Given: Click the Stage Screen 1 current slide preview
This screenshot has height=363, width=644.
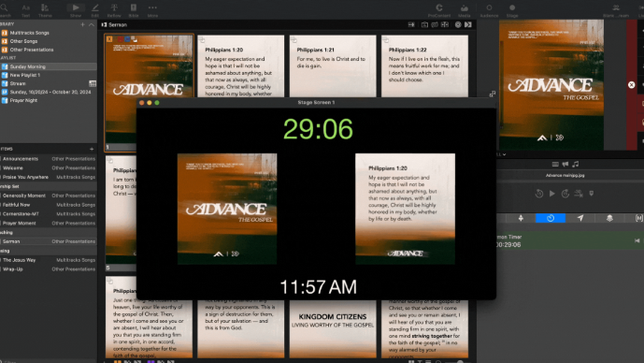Looking at the screenshot, I should pos(227,209).
